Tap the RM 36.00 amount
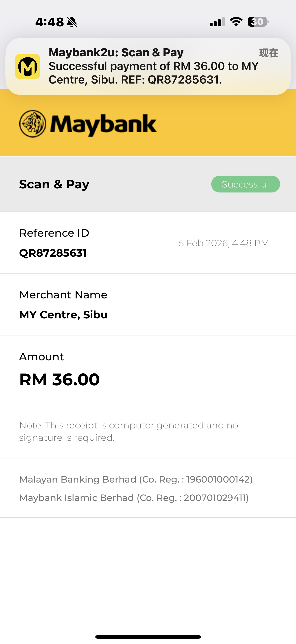This screenshot has height=644, width=296. pyautogui.click(x=60, y=379)
